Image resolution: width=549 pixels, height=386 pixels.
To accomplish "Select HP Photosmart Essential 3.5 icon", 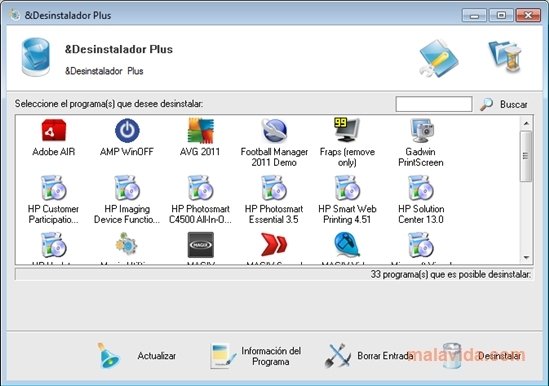I will (x=274, y=188).
